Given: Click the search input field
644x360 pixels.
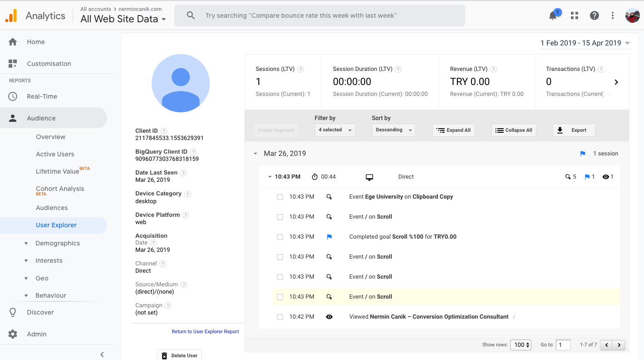Looking at the screenshot, I should (x=320, y=15).
